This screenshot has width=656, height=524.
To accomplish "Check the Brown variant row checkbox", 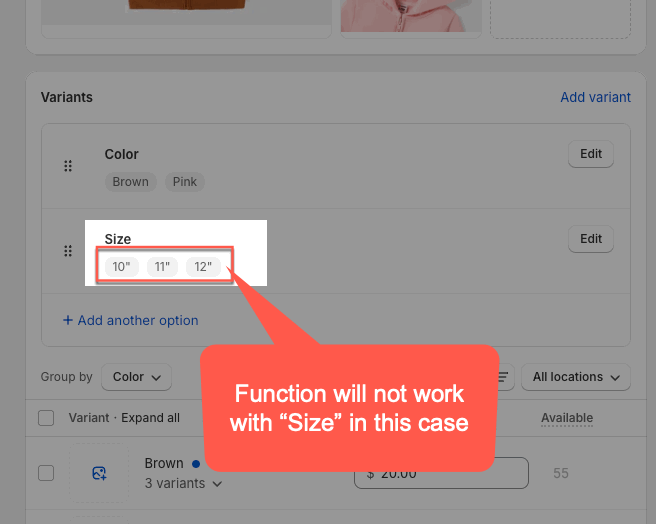I will pos(46,473).
